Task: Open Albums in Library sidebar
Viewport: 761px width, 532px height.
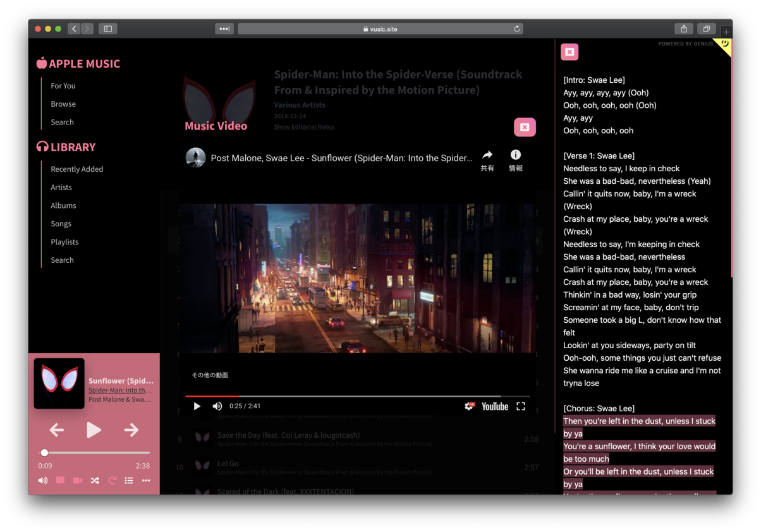Action: pyautogui.click(x=63, y=206)
